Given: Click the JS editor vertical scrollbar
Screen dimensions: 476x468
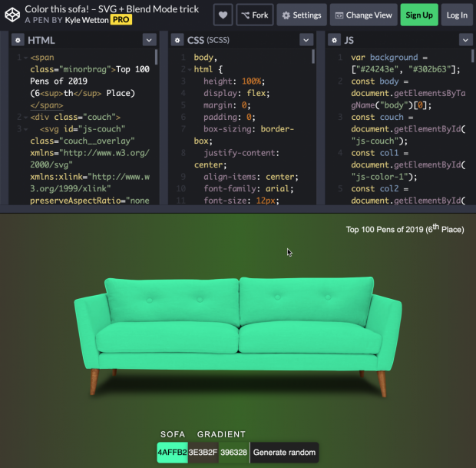Looking at the screenshot, I should [x=473, y=56].
